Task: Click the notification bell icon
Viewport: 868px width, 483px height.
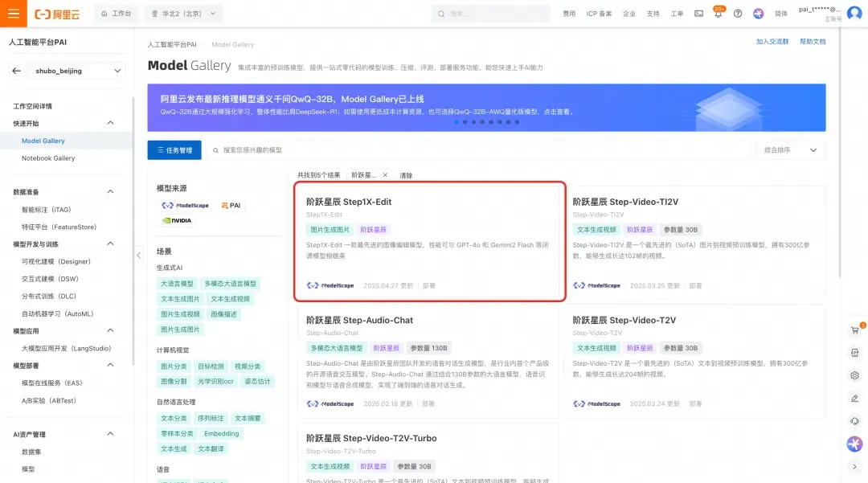Action: (x=718, y=14)
